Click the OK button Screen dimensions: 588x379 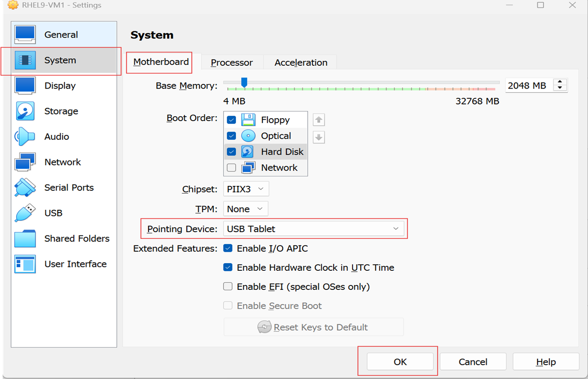400,362
